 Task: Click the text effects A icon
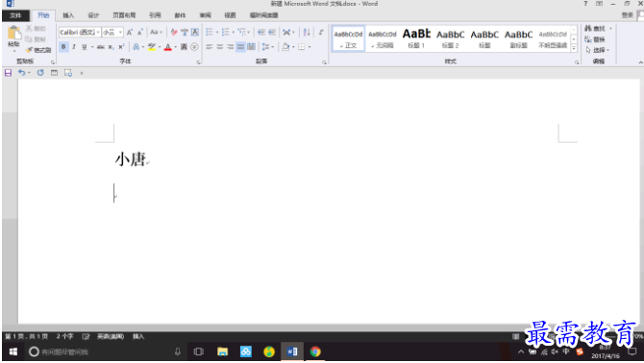click(136, 47)
